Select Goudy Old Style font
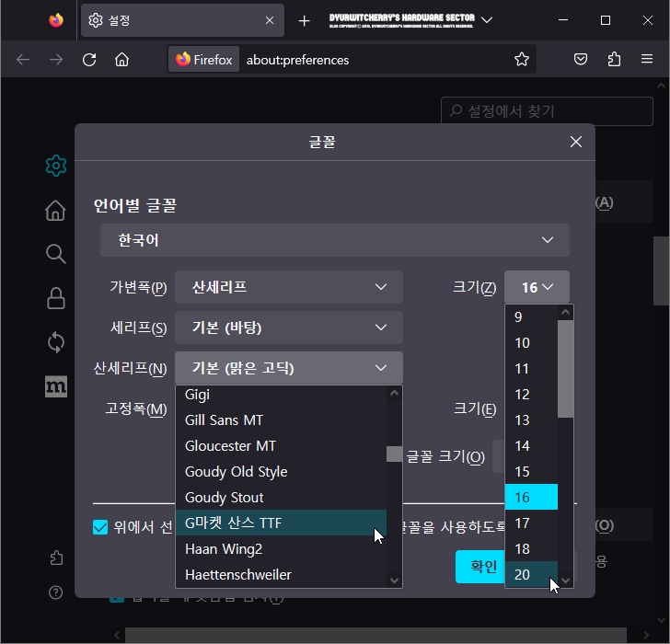Viewport: 670px width, 644px height. pyautogui.click(x=282, y=471)
